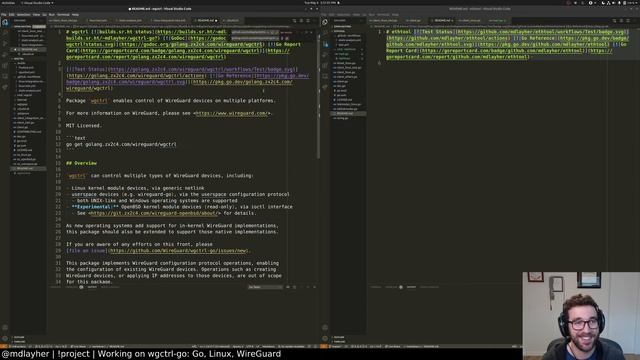Open View menu in right ethtool window
Viewport: 640px width, 360px height.
click(356, 15)
